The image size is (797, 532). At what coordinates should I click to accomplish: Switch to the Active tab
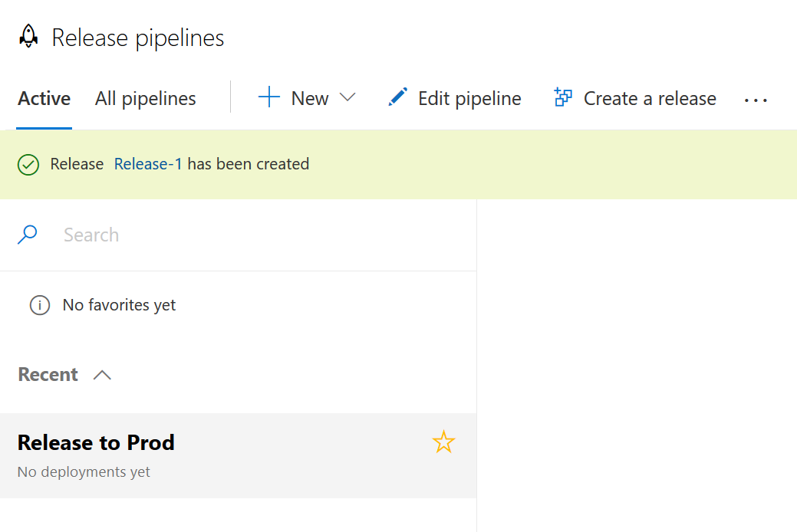pos(44,99)
